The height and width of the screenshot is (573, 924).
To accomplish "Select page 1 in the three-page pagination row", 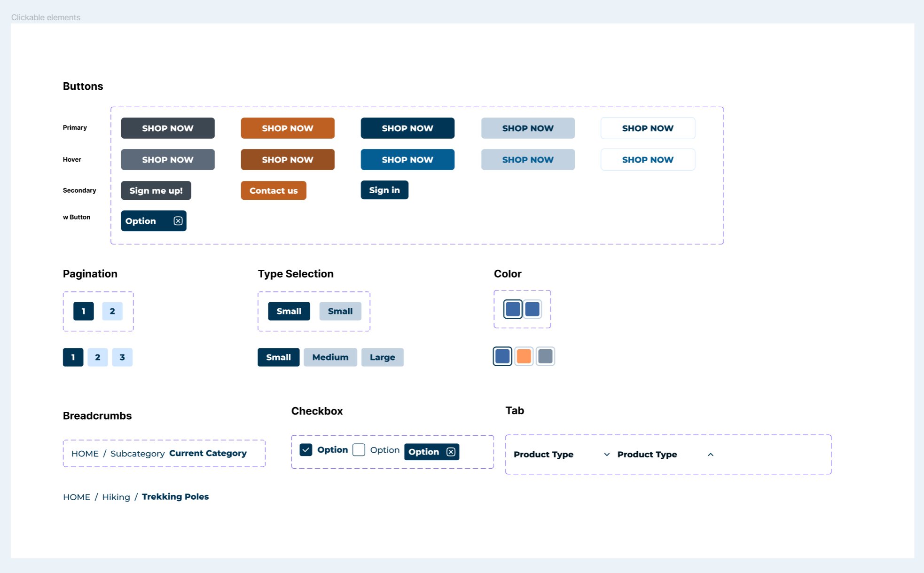I will click(73, 357).
